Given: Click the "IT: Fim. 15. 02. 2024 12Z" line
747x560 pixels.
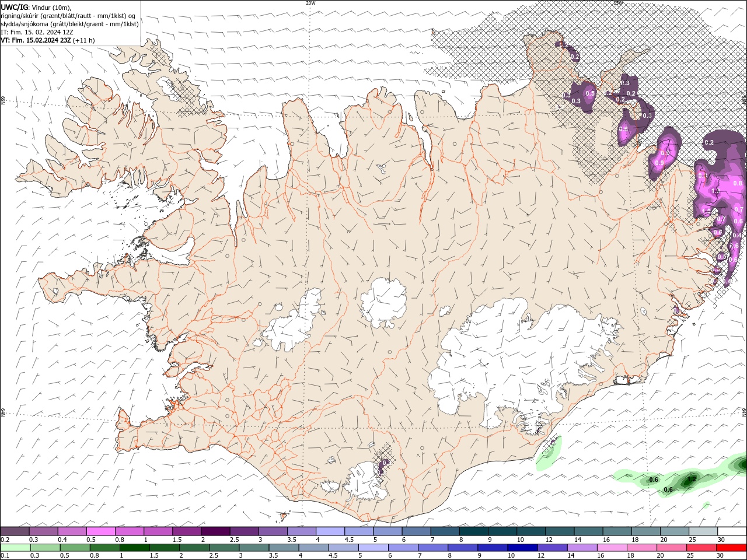Looking at the screenshot, I should pyautogui.click(x=37, y=32).
